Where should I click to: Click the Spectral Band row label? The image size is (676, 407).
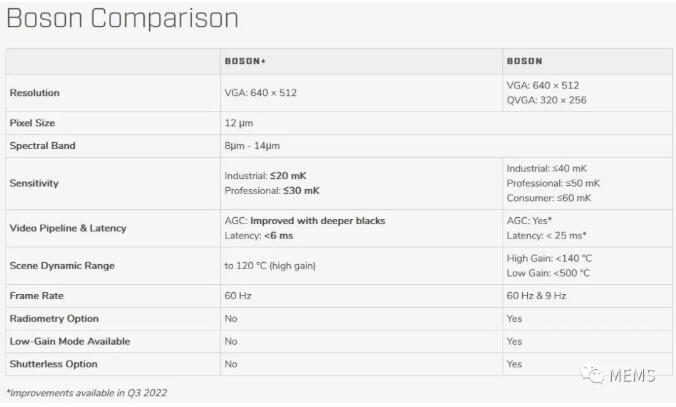pos(43,146)
